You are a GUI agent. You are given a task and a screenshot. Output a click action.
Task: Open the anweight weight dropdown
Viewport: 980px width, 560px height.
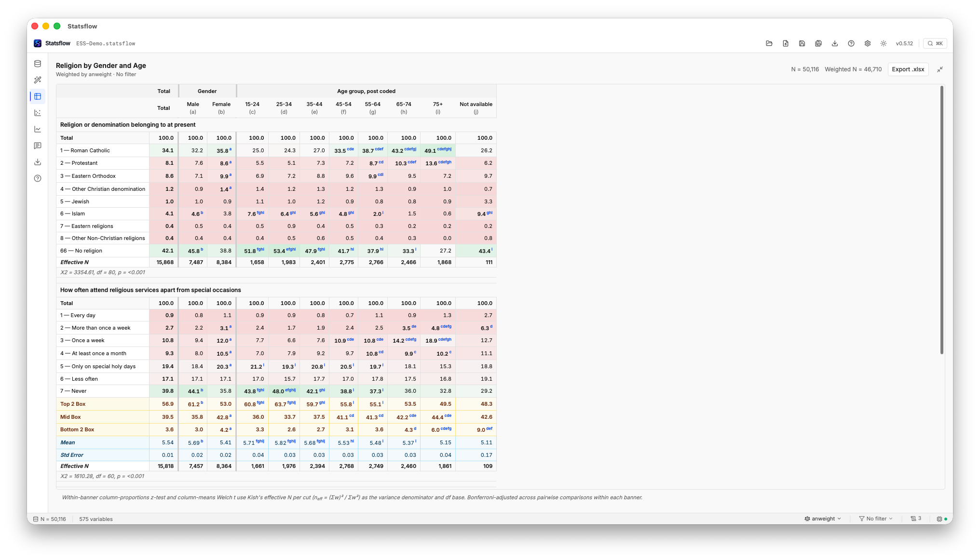[x=823, y=519]
